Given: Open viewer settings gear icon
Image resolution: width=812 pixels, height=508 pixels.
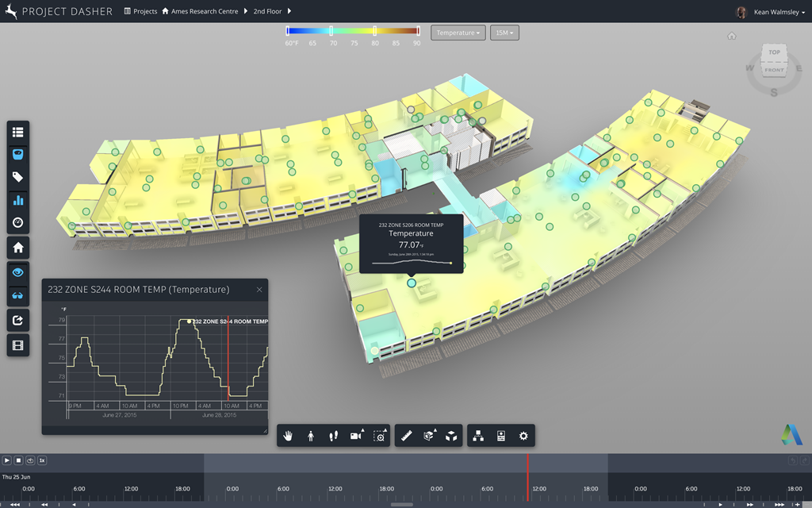Looking at the screenshot, I should 523,436.
